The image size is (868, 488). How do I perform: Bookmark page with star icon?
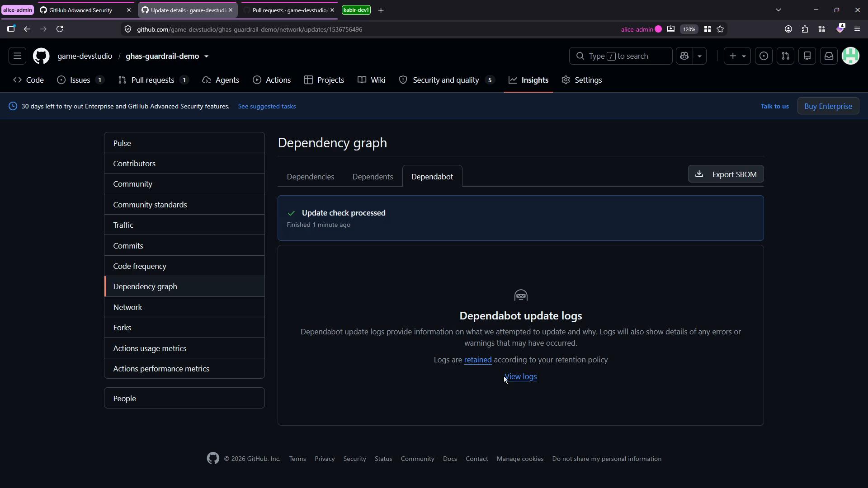click(720, 29)
